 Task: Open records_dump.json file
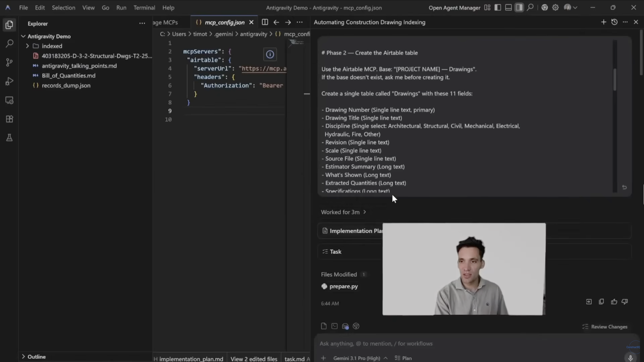pos(86,85)
